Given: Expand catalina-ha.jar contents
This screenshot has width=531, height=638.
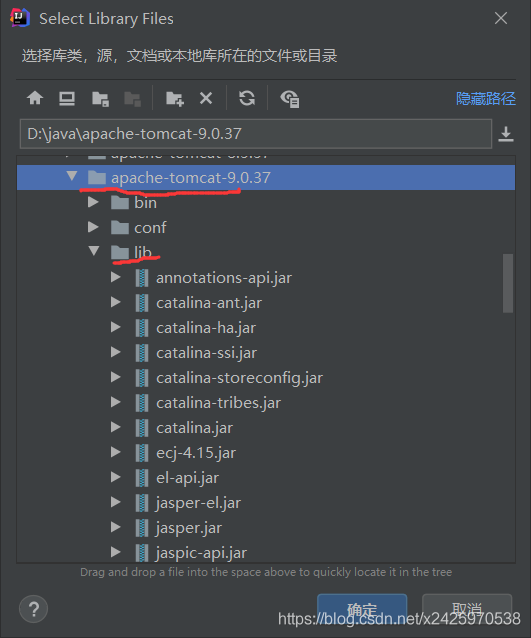Looking at the screenshot, I should (116, 327).
